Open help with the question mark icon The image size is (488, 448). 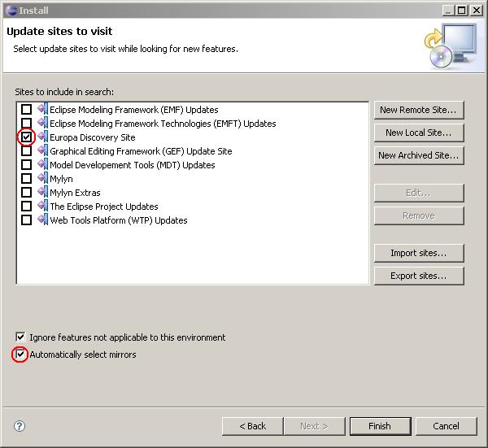[20, 426]
